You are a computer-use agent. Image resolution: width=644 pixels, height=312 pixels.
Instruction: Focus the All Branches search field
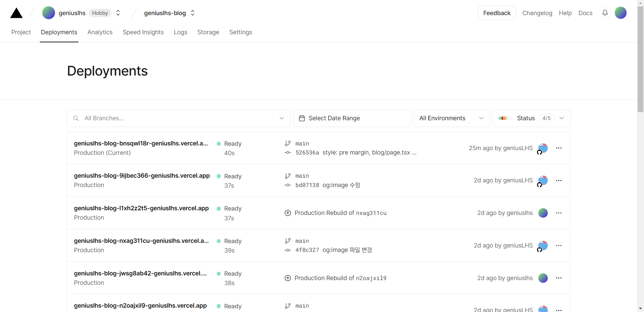[x=178, y=118]
